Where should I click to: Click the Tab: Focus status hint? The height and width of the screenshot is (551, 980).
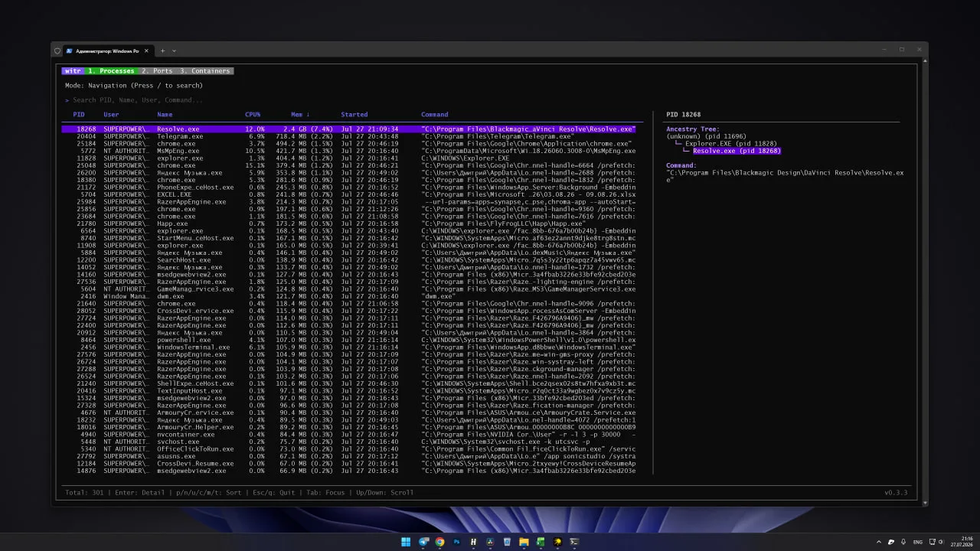pyautogui.click(x=325, y=493)
